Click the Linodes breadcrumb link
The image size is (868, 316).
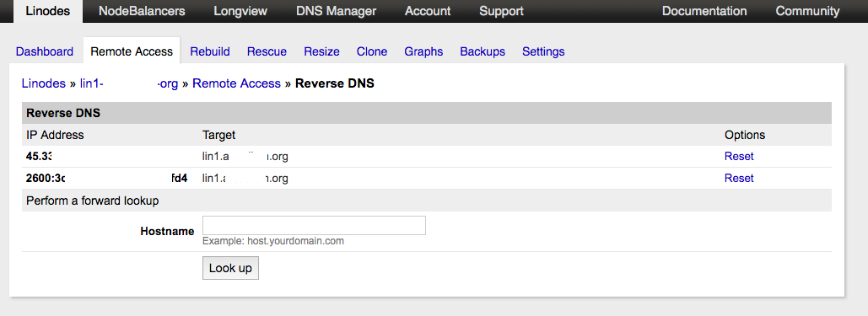44,83
